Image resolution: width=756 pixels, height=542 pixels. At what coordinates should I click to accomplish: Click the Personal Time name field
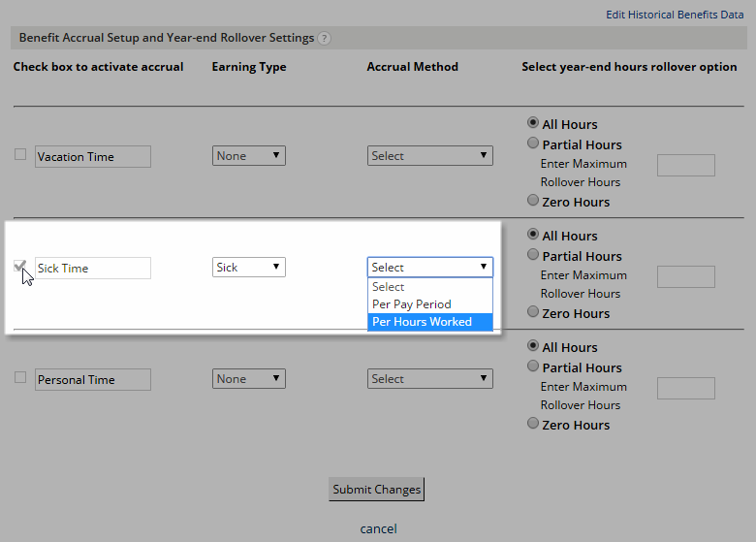click(93, 379)
